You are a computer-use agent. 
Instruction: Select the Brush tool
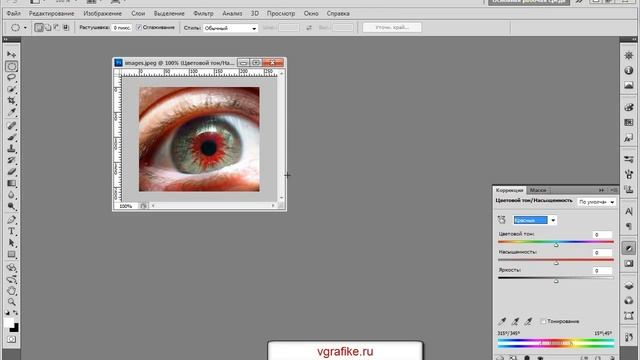pos(11,137)
